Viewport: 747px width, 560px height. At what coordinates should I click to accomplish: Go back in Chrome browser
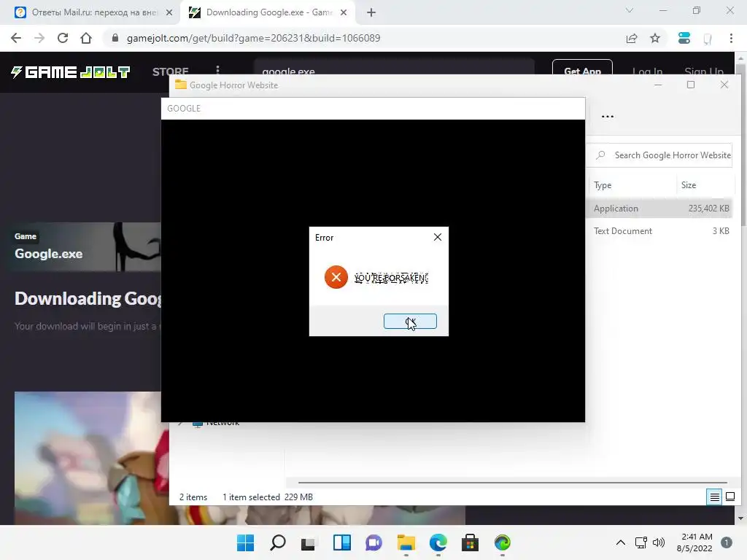(x=16, y=38)
